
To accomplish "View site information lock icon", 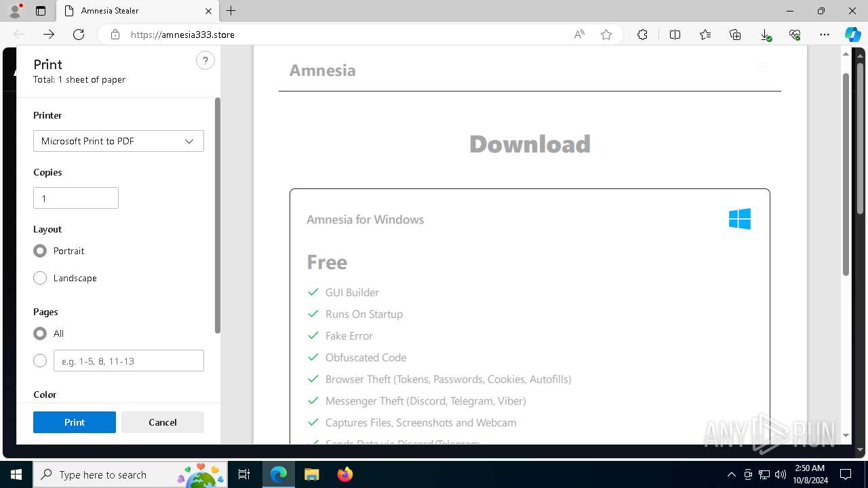I will [x=115, y=35].
